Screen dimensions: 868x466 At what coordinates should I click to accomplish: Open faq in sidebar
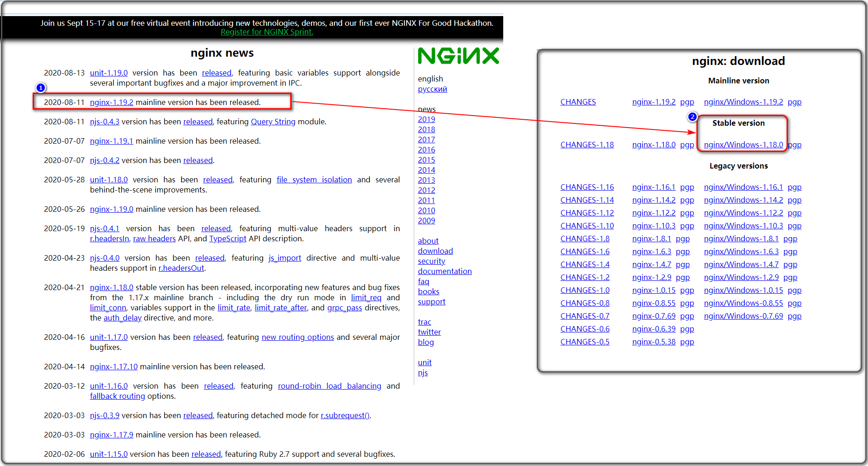click(x=423, y=281)
